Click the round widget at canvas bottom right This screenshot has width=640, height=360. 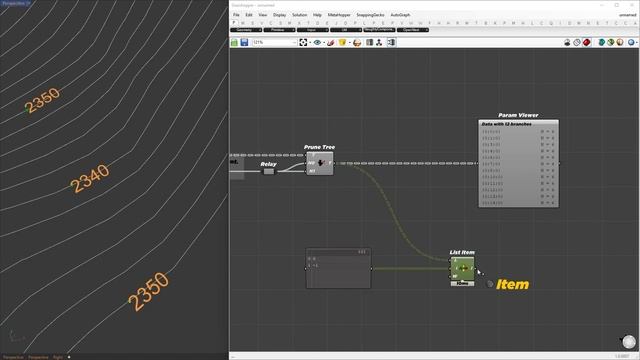click(629, 342)
